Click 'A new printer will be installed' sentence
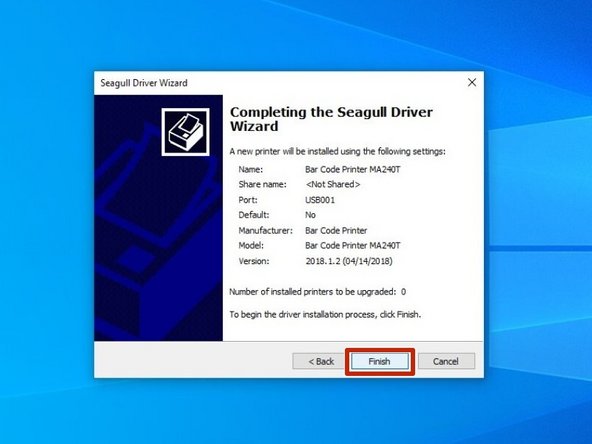This screenshot has width=592, height=444. [x=338, y=151]
